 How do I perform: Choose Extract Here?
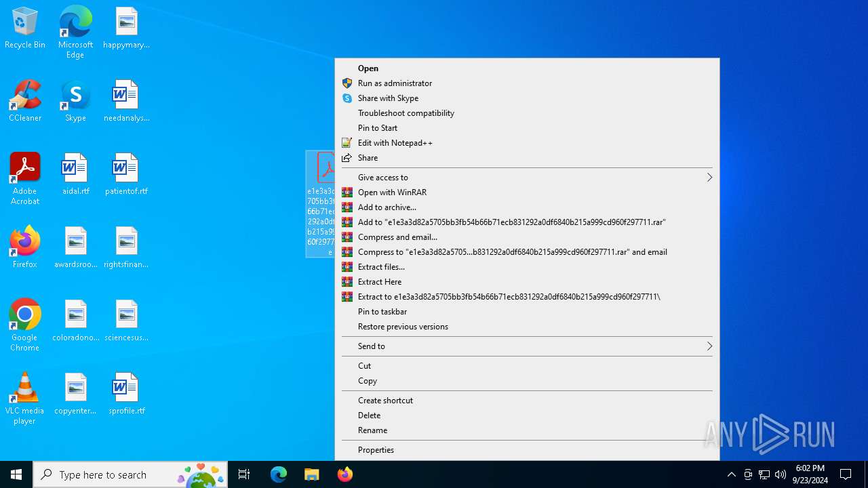527,282
